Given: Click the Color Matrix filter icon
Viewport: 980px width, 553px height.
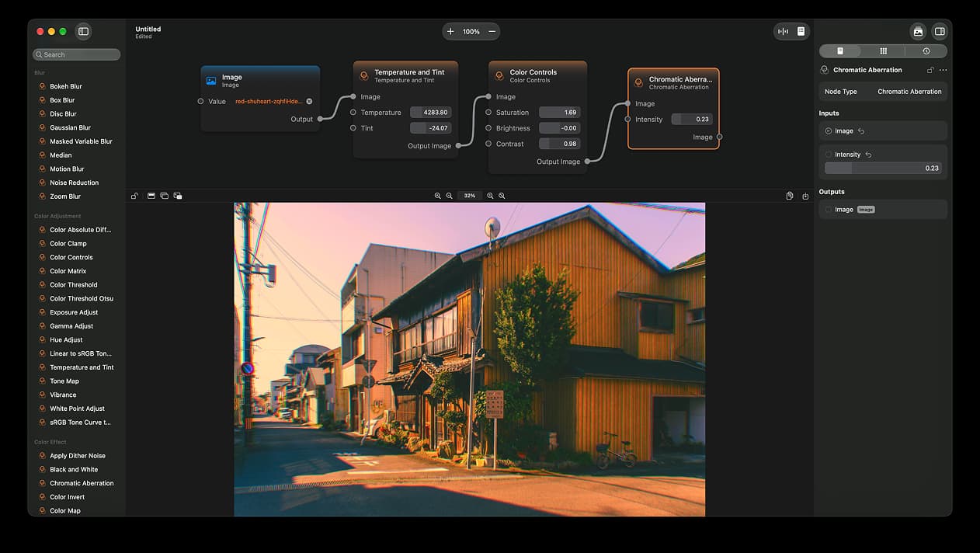Looking at the screenshot, I should (43, 271).
